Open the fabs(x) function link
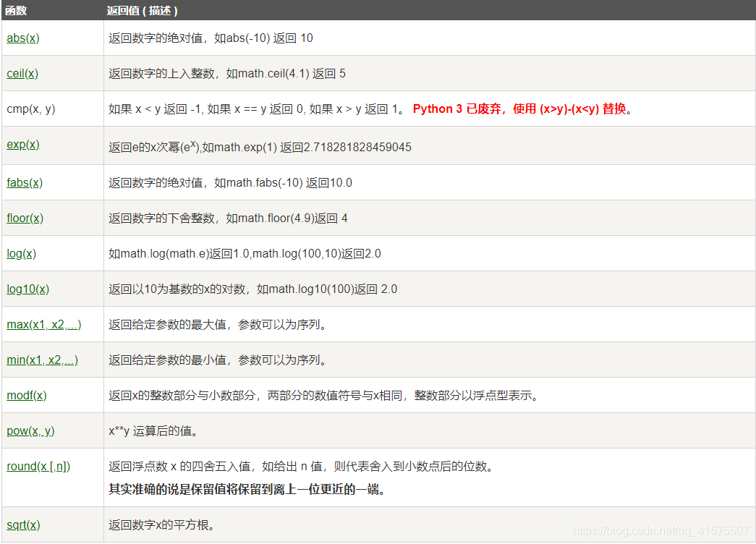The width and height of the screenshot is (756, 544). (x=24, y=182)
